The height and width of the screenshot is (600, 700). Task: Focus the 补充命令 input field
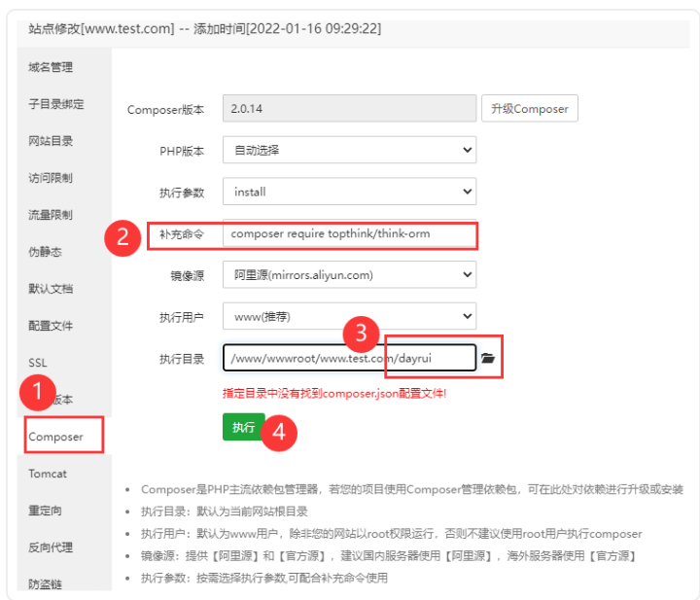coord(350,234)
